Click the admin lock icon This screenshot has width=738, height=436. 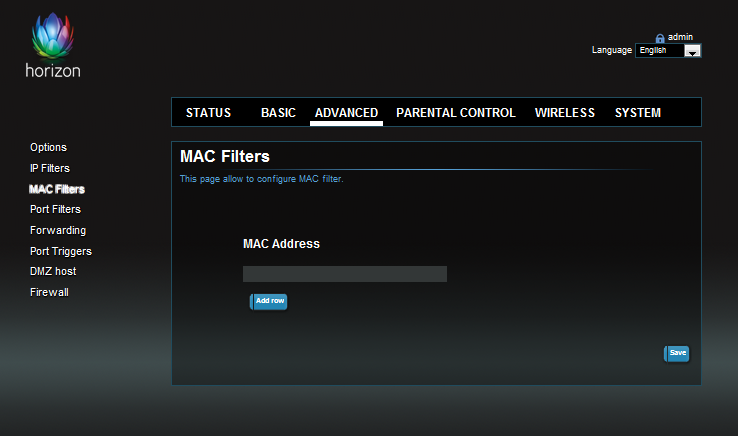click(660, 38)
